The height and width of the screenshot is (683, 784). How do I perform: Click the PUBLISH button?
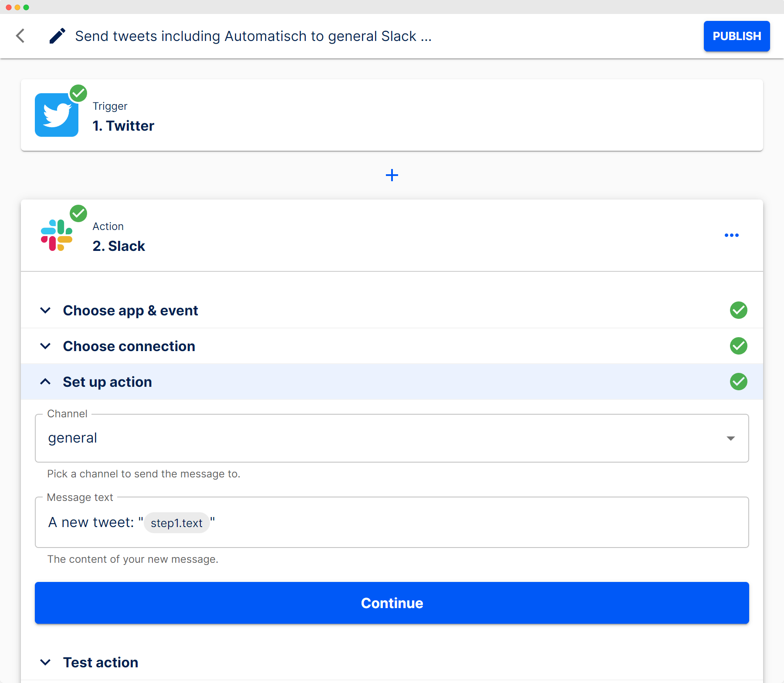(x=737, y=36)
